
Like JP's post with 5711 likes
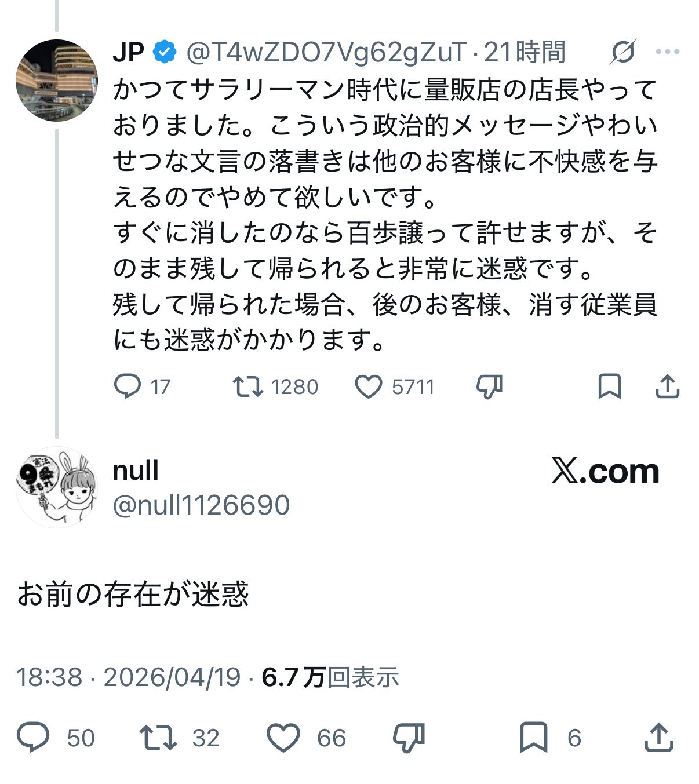369,386
